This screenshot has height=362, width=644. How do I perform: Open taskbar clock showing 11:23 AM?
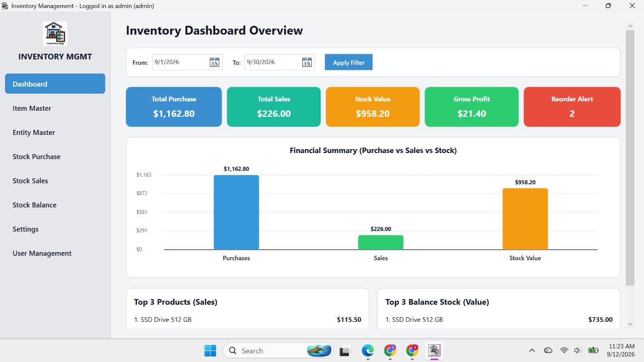click(x=621, y=350)
